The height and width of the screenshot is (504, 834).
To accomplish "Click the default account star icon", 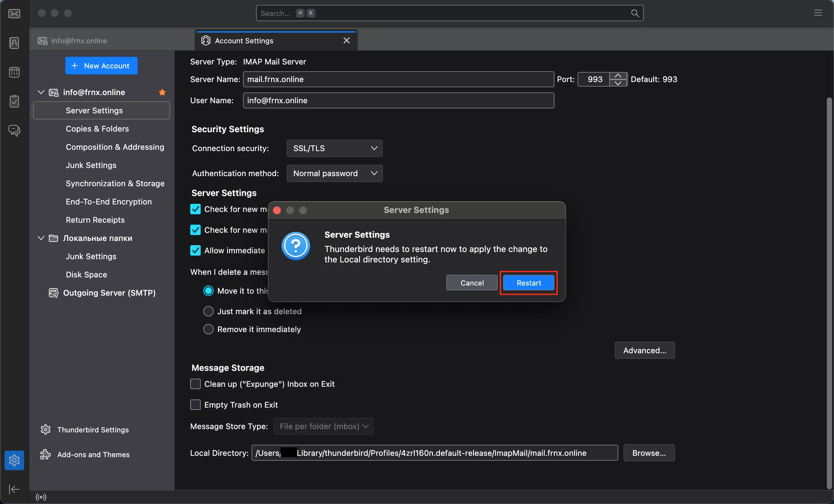I will click(162, 92).
